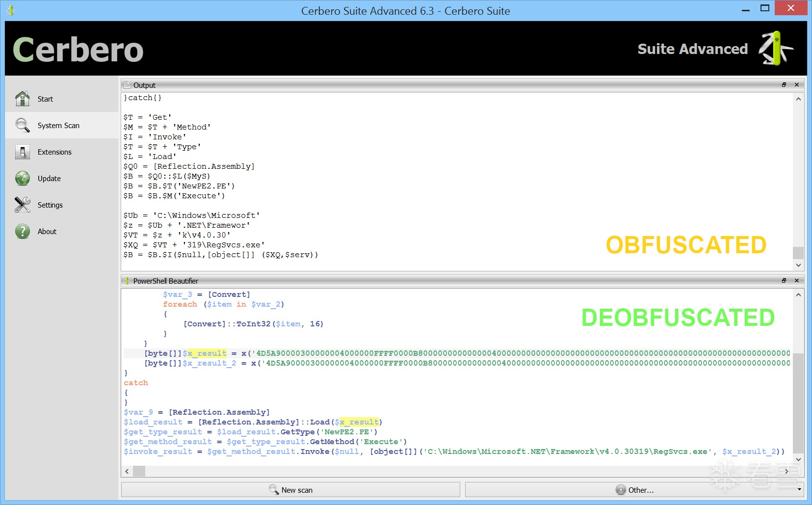Click the "foreach" keyword in Beautifier

point(180,304)
